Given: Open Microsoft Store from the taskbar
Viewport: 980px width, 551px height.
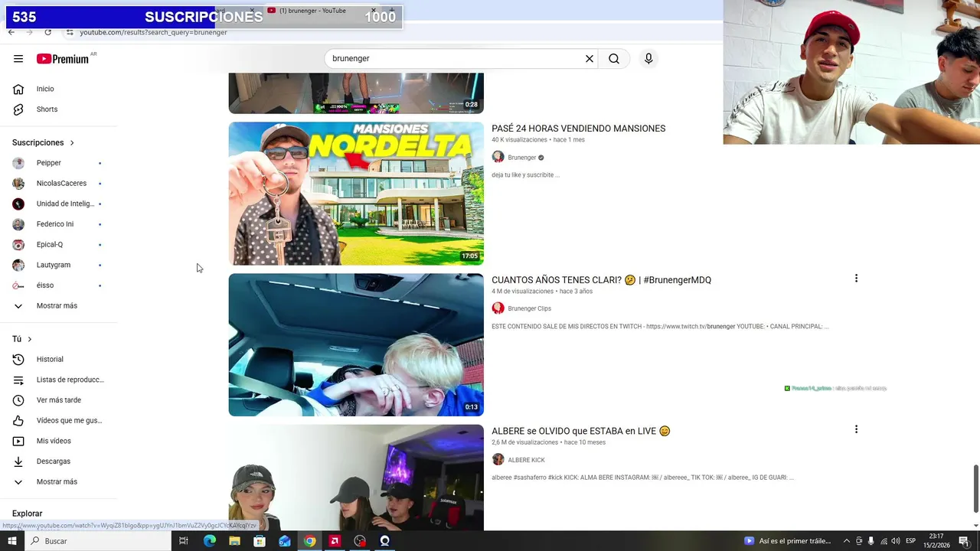Looking at the screenshot, I should (260, 541).
